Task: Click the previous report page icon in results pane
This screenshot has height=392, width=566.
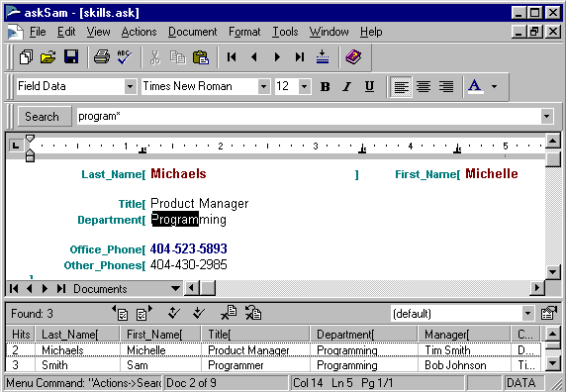Action: pyautogui.click(x=120, y=314)
